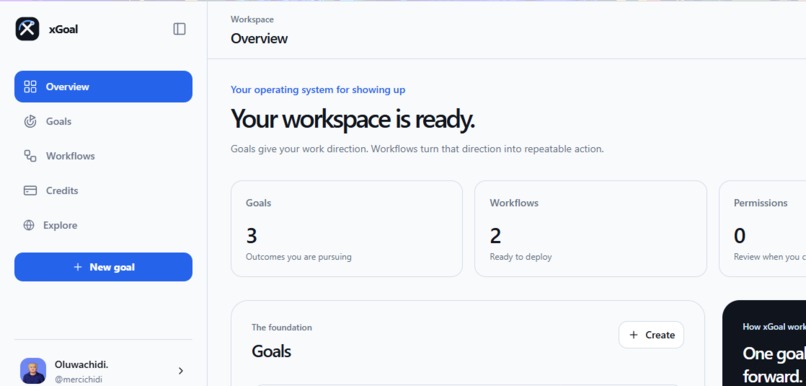
Task: Click the 'Ready to deploy' text
Action: point(521,256)
